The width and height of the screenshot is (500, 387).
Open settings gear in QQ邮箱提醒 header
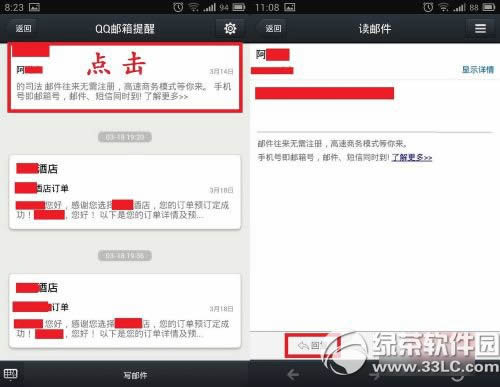coord(230,29)
